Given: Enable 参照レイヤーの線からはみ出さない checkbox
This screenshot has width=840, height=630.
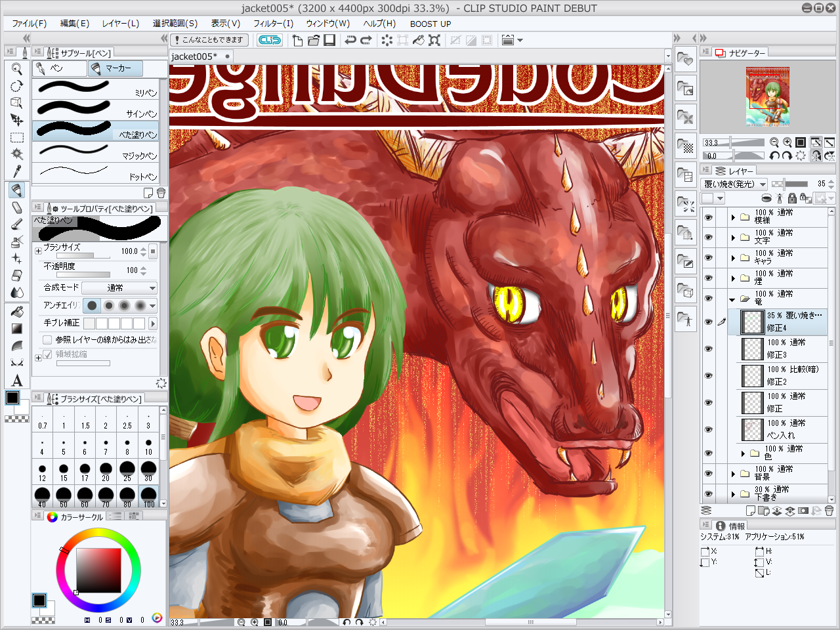Looking at the screenshot, I should (47, 340).
